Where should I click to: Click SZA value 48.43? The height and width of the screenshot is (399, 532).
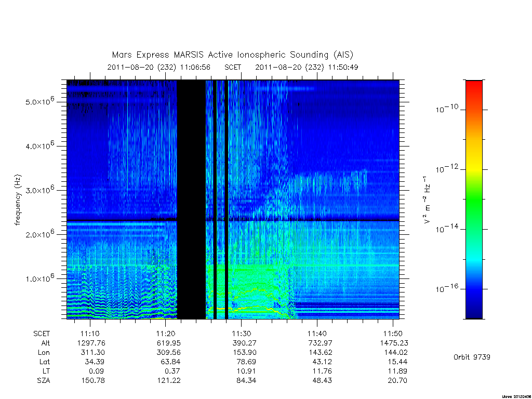(322, 380)
